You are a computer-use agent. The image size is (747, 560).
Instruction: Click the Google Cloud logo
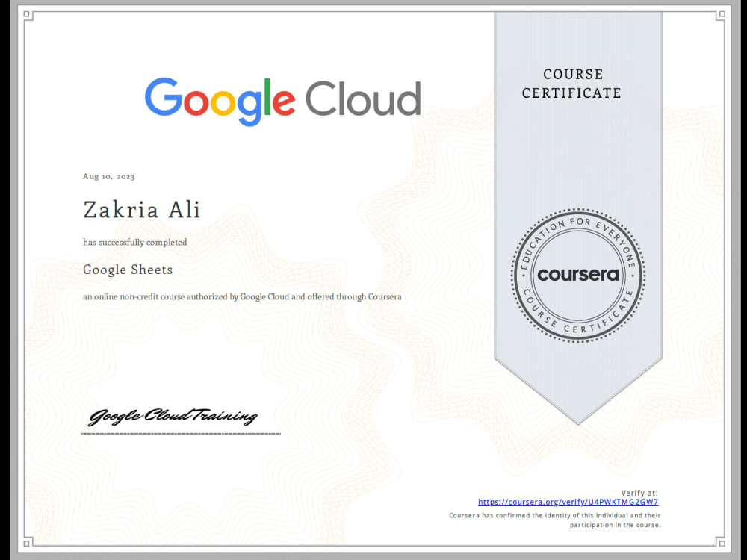tap(283, 102)
